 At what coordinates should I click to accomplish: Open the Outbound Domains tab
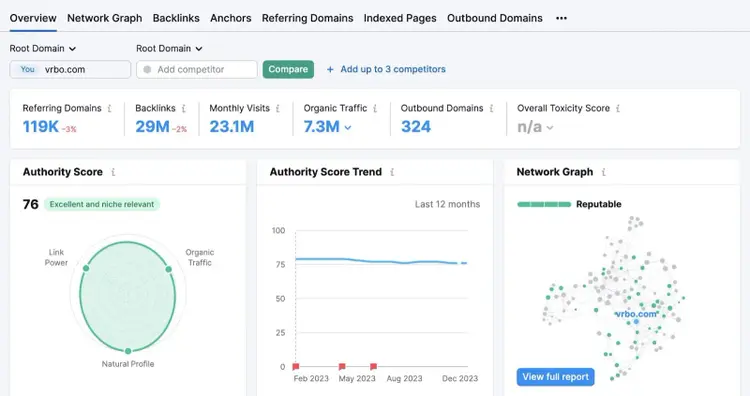[x=495, y=18]
